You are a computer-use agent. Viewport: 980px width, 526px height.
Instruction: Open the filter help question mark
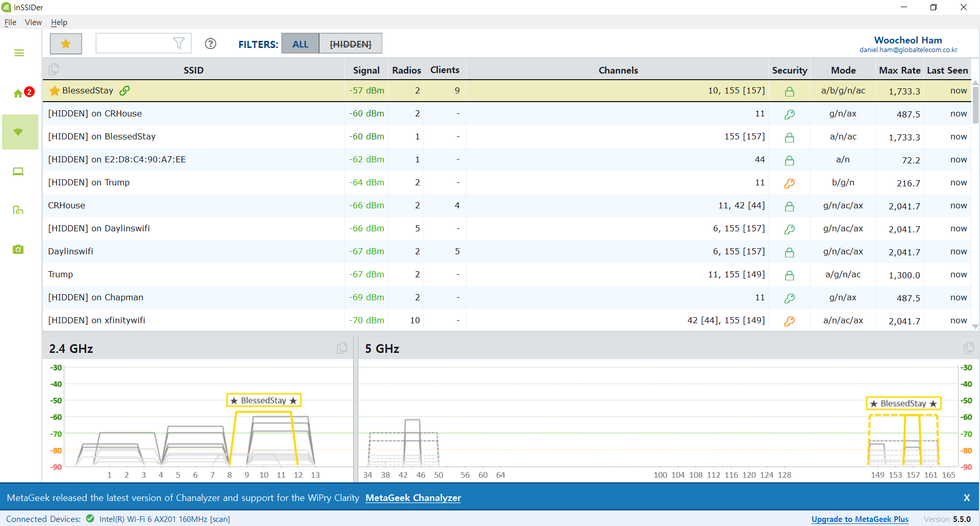coord(210,44)
